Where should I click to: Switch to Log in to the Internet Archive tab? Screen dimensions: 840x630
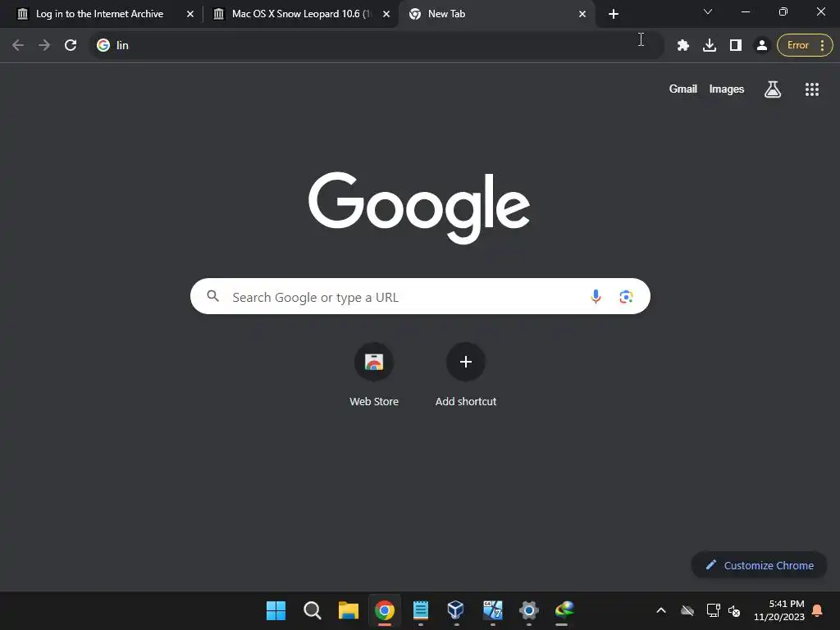point(99,14)
